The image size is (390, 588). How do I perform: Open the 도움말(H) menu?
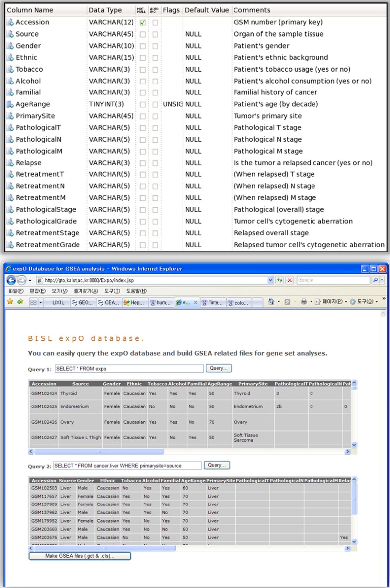click(136, 291)
